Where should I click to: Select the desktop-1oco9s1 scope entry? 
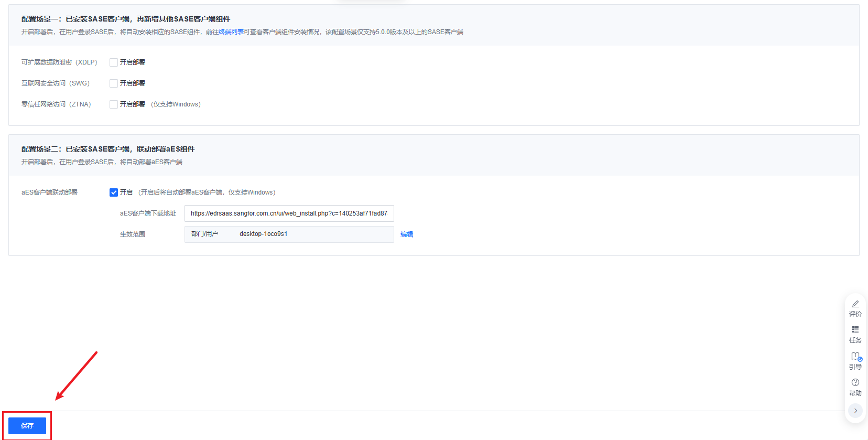(x=263, y=234)
